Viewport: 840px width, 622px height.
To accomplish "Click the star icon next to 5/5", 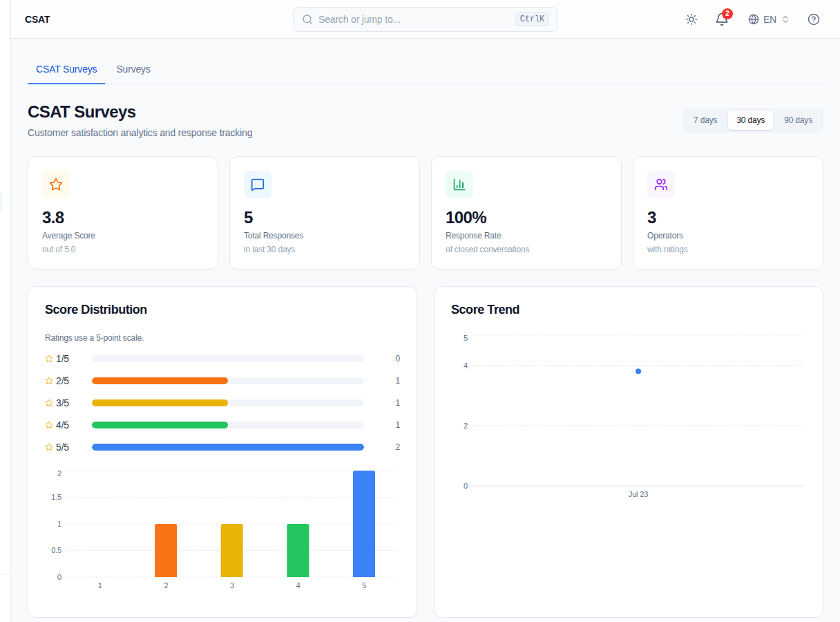I will tap(49, 447).
